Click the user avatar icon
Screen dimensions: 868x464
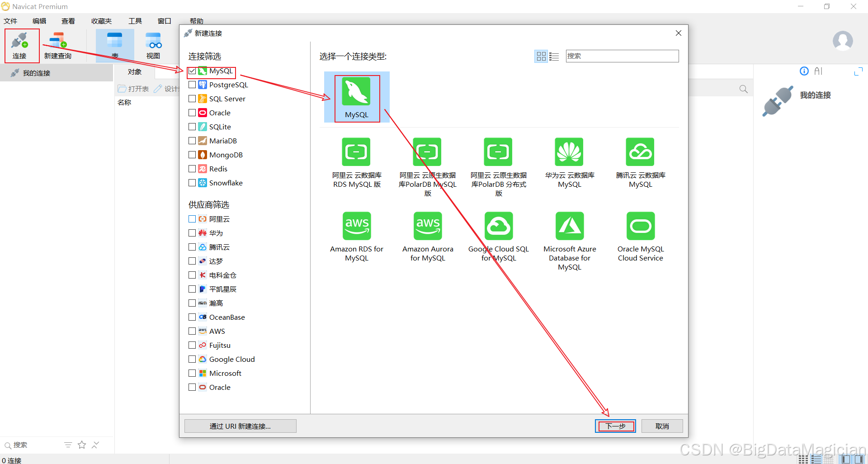(843, 41)
